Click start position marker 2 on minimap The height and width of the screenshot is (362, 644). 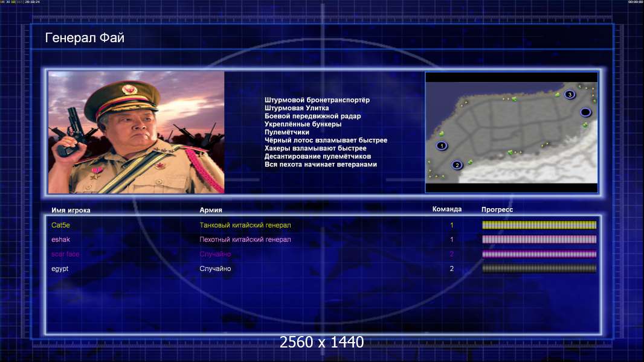(457, 165)
